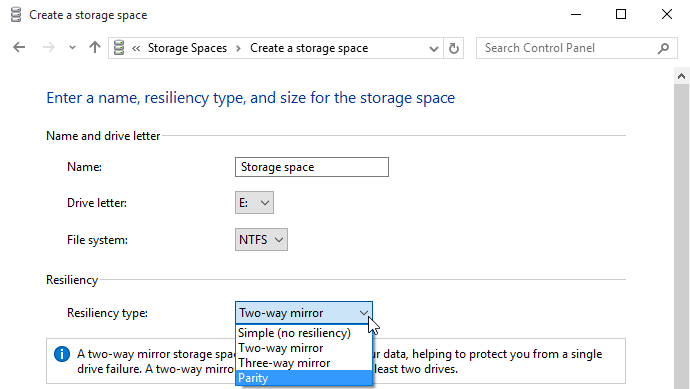Click the Storage Spaces address bar icon
690x389 pixels.
119,48
